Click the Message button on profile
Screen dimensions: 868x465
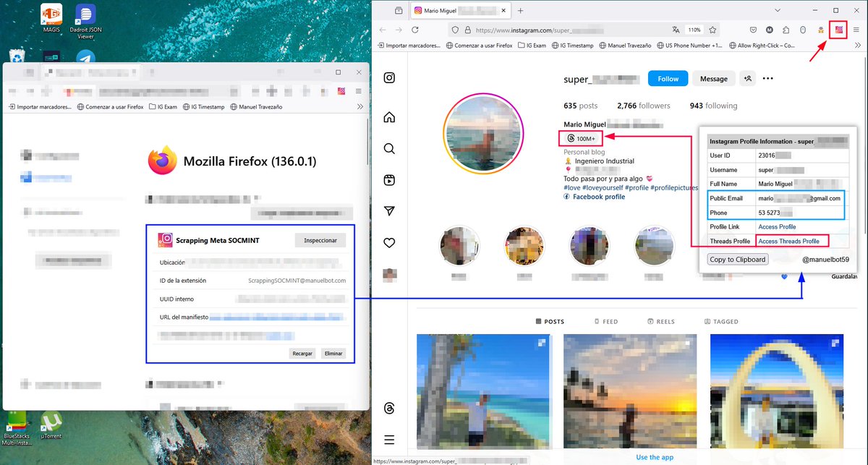713,79
